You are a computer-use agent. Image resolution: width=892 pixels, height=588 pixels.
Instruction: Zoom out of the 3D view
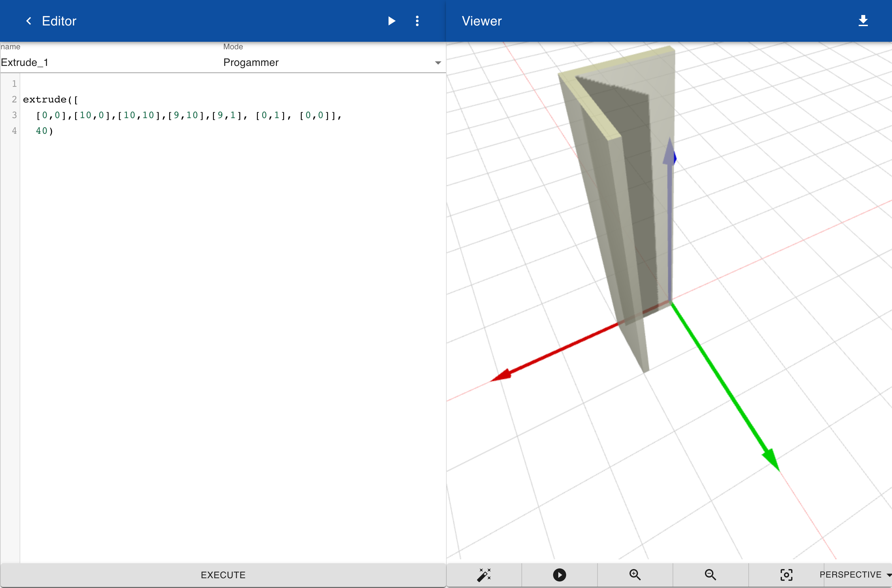(710, 575)
